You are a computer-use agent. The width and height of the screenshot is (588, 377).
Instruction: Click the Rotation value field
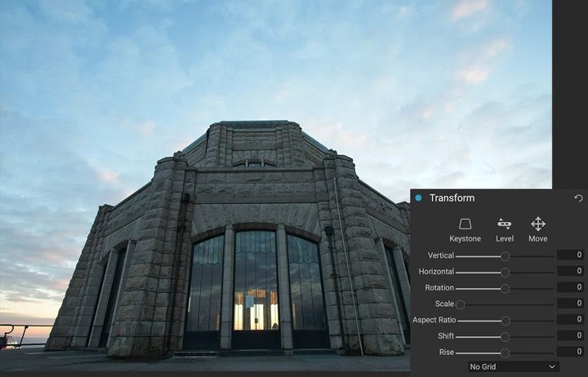coord(570,287)
